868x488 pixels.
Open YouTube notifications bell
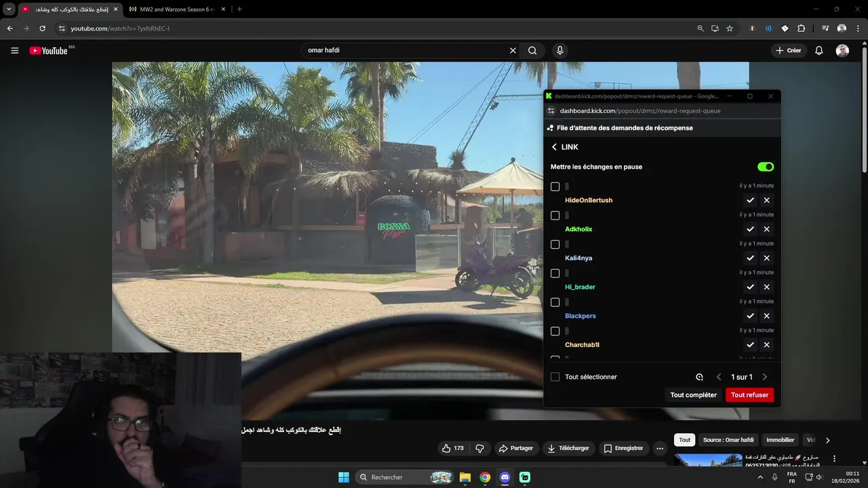[819, 50]
